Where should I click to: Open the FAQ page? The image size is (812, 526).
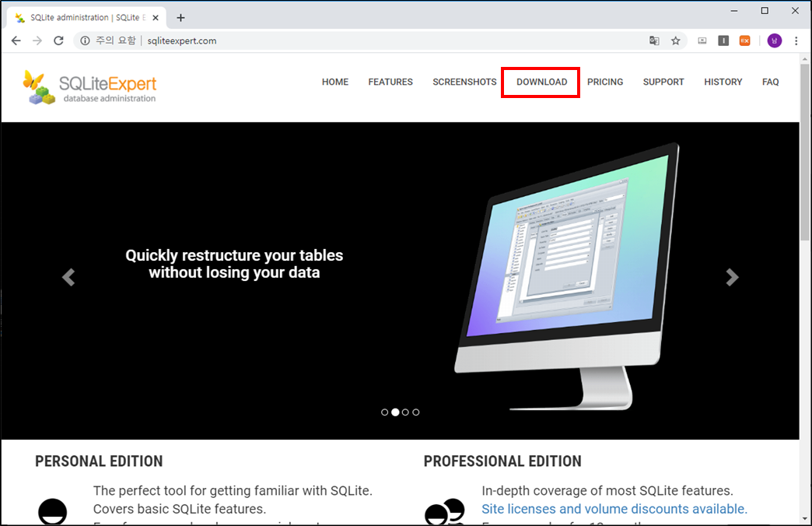pyautogui.click(x=771, y=82)
